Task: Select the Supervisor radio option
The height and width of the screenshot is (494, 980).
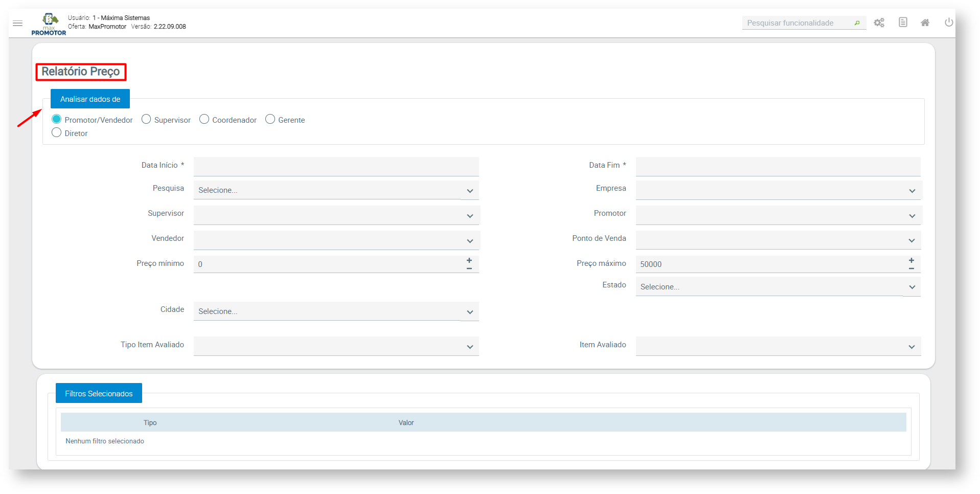Action: [146, 119]
